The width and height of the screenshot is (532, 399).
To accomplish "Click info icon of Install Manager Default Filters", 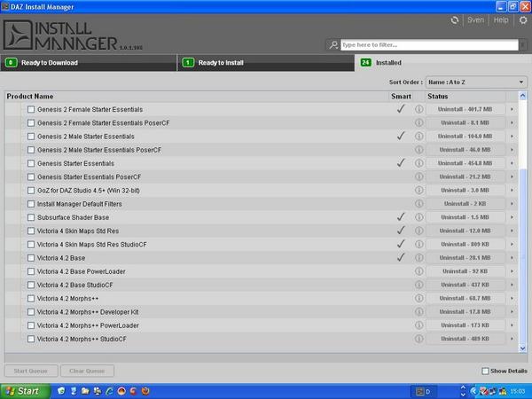I will coord(419,204).
